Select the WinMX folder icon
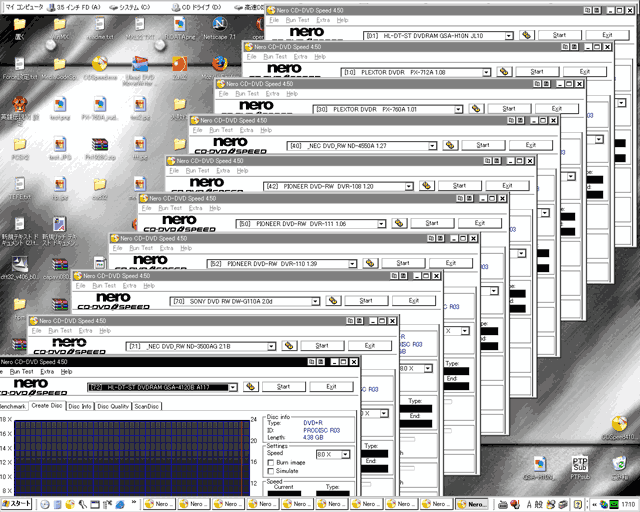640x512 pixels. [60, 28]
